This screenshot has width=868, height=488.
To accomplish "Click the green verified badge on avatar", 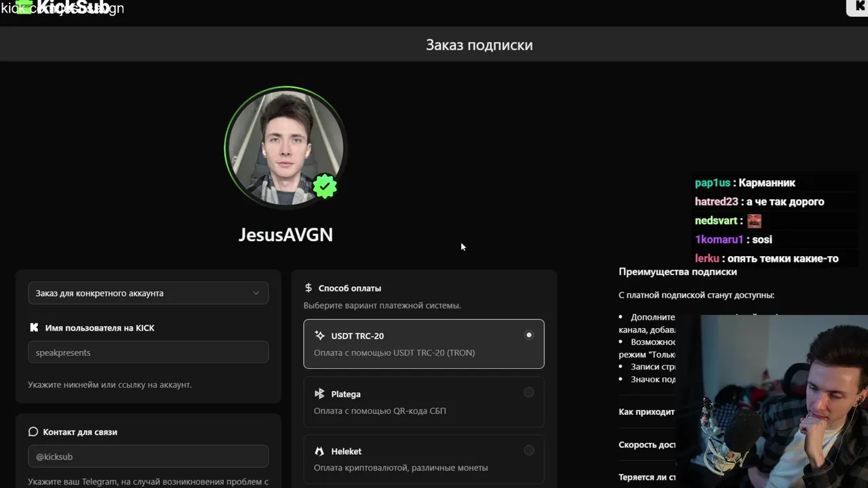I will click(325, 186).
